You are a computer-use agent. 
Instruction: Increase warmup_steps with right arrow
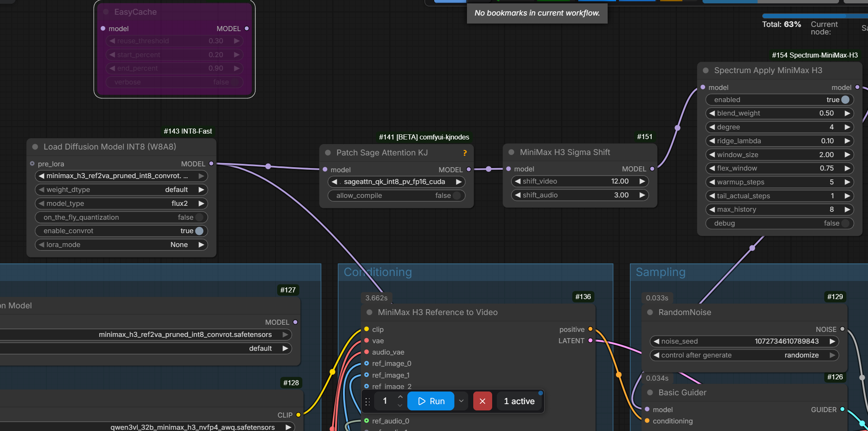(847, 182)
